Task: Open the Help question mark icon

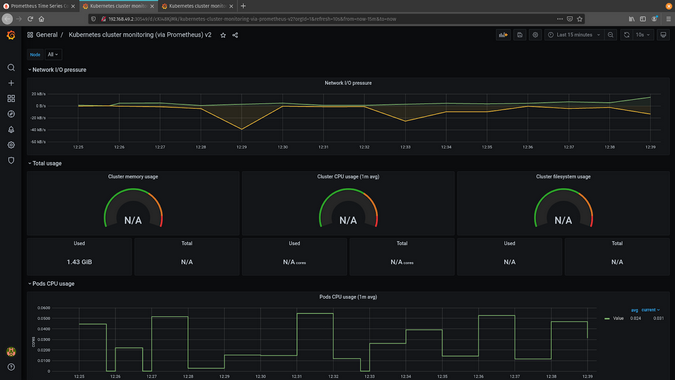Action: [x=11, y=367]
